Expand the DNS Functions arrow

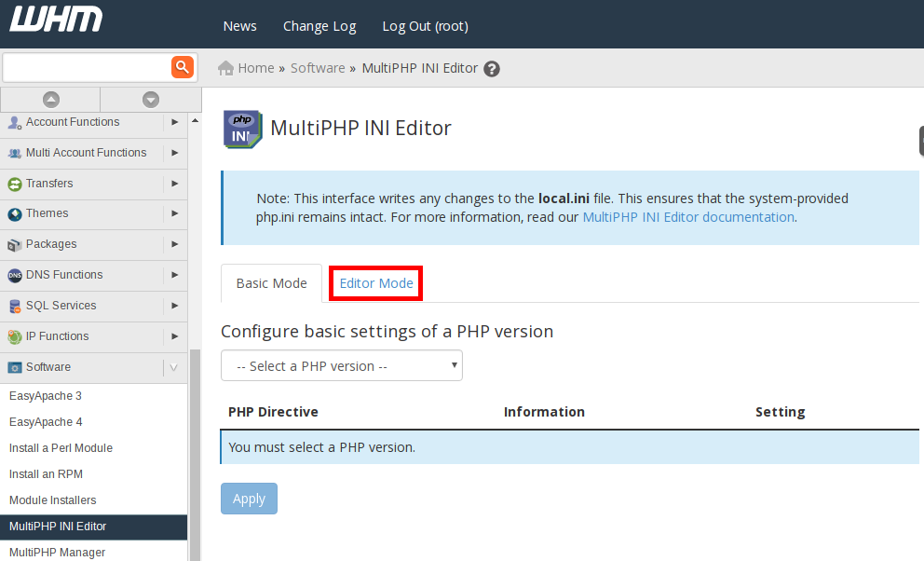[x=175, y=275]
